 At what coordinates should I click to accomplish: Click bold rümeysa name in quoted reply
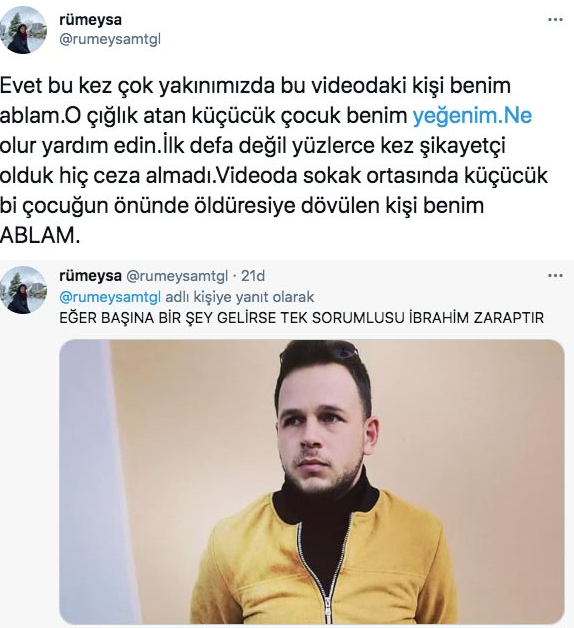(x=90, y=276)
